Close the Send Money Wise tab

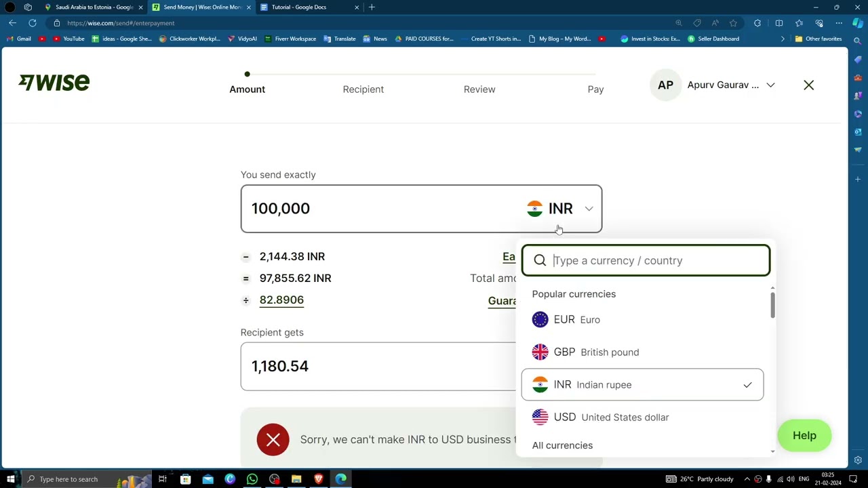pyautogui.click(x=249, y=7)
